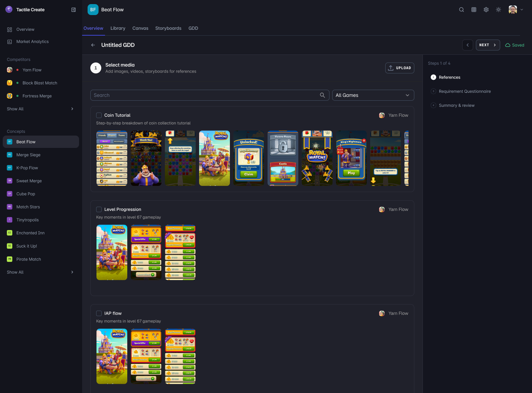
Task: Go back using the arrow beside Untitled GDD
Action: pyautogui.click(x=93, y=45)
